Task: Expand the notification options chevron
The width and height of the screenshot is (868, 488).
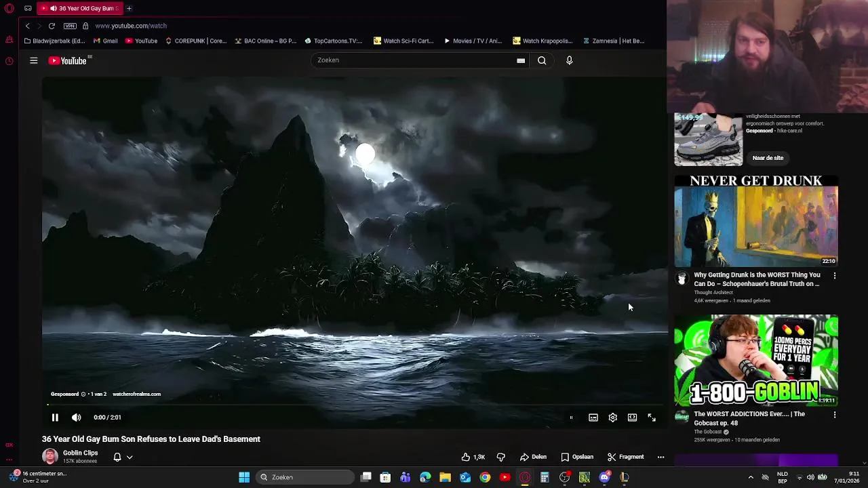Action: (130, 457)
